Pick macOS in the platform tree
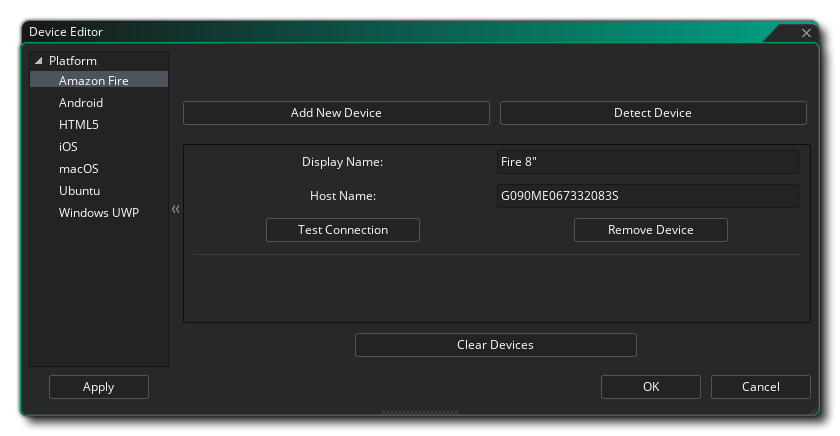This screenshot has width=840, height=436. point(78,169)
